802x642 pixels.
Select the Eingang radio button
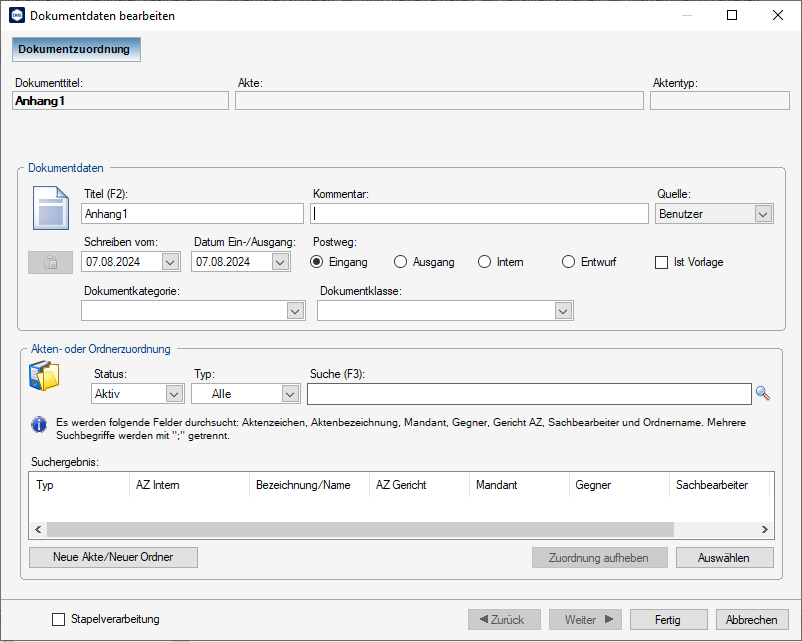tap(317, 262)
